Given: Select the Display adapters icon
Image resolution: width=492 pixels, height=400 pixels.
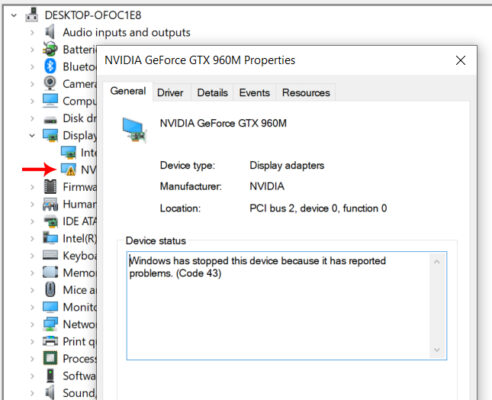Looking at the screenshot, I should pos(50,135).
